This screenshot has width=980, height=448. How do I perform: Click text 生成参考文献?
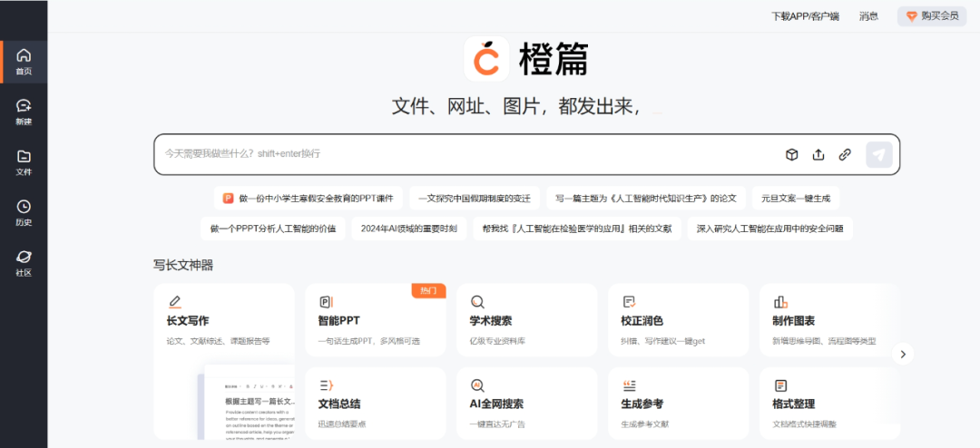tap(645, 425)
